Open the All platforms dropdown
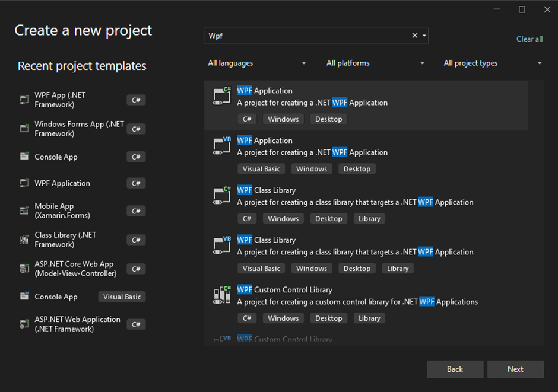This screenshot has width=558, height=392. 375,63
